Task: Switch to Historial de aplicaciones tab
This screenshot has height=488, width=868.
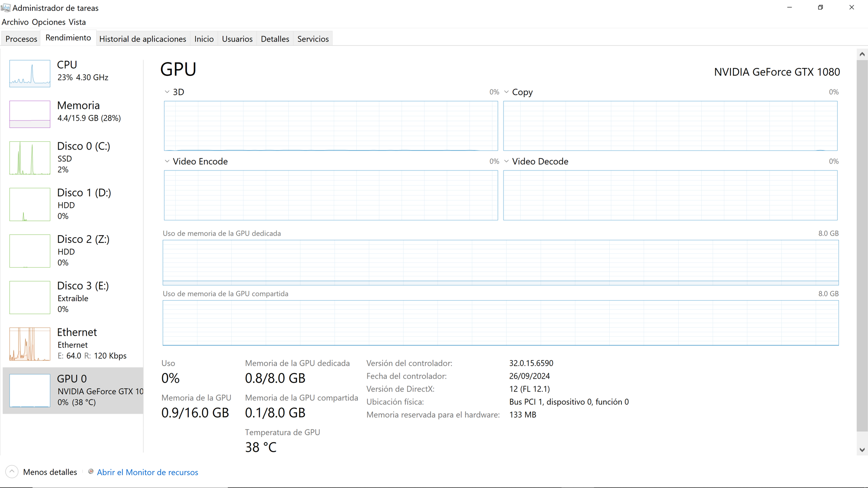Action: click(143, 39)
